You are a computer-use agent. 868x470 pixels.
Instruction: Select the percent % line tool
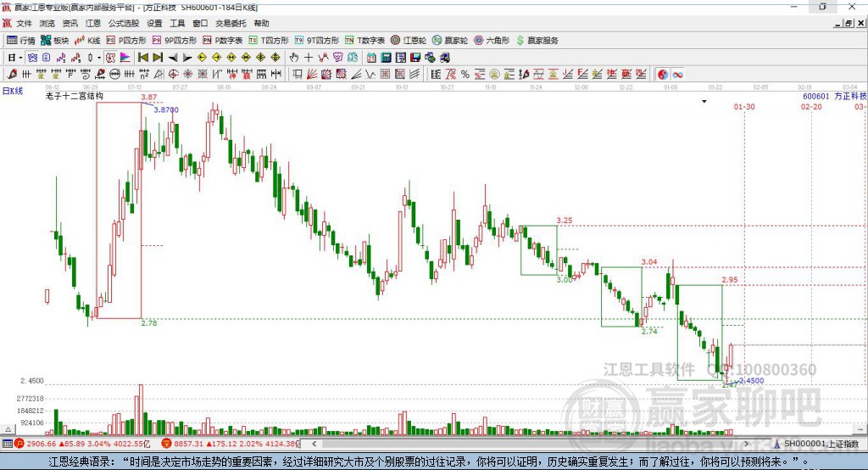[x=465, y=75]
